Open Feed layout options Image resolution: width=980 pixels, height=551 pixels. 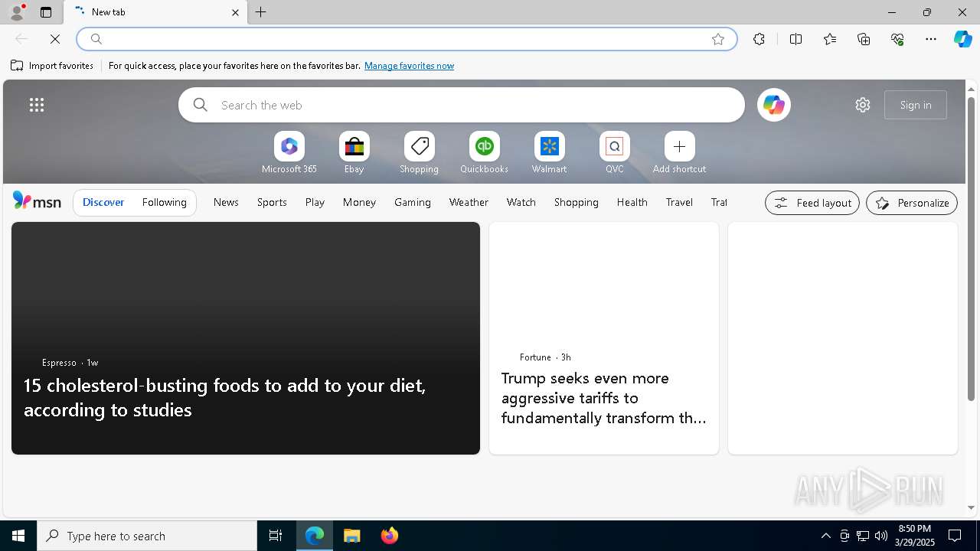point(812,203)
